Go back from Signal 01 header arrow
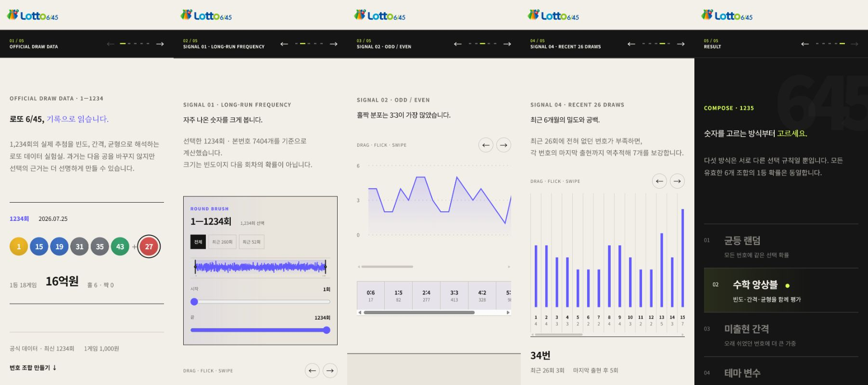The width and height of the screenshot is (868, 385). (284, 44)
